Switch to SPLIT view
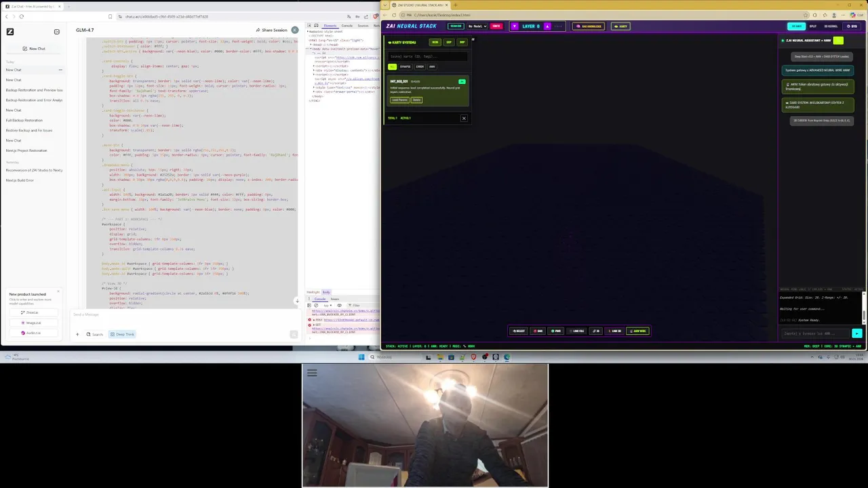868x488 pixels. [813, 26]
